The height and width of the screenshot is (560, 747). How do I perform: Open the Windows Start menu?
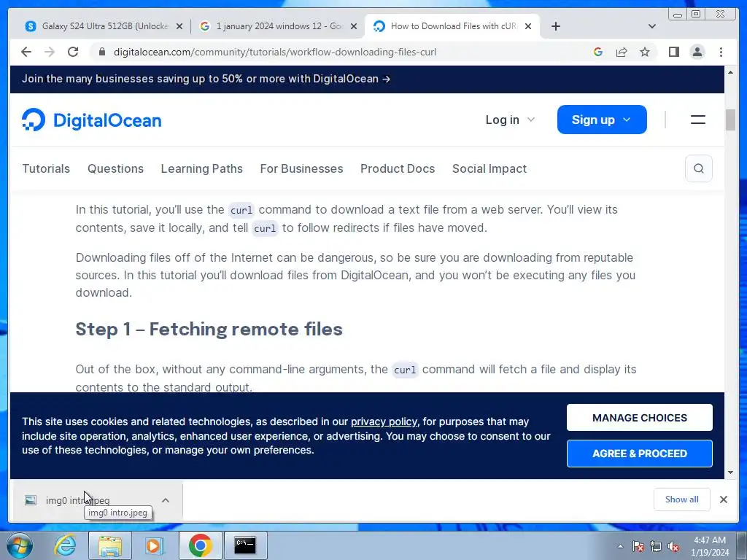20,545
